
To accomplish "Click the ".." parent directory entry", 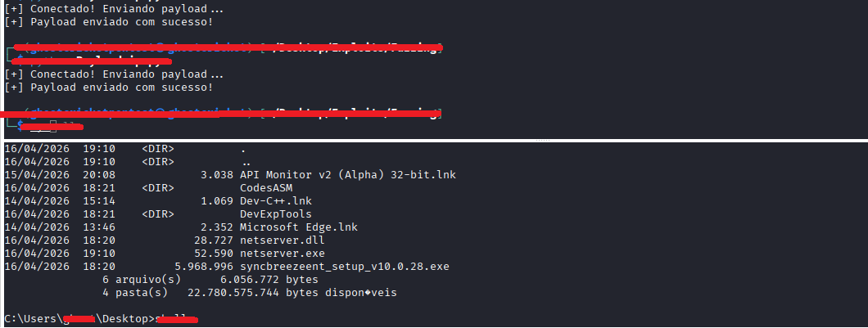I will [x=246, y=163].
